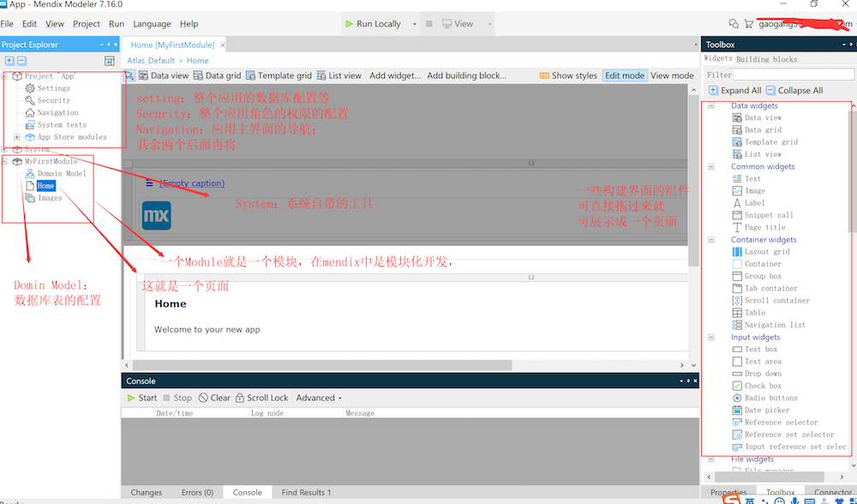
Task: Click the expand-all icon in Project Explorer
Action: coord(9,61)
